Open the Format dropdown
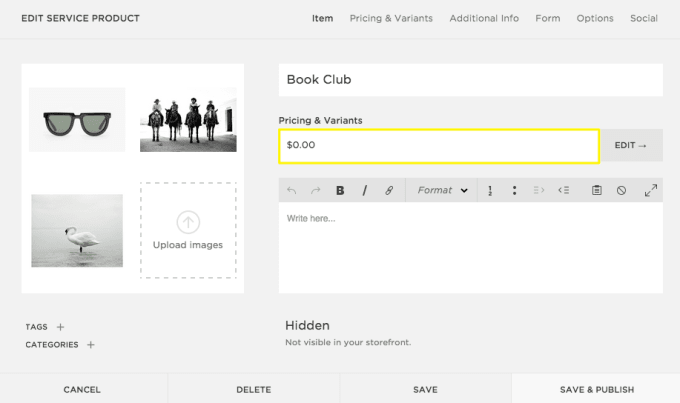The width and height of the screenshot is (680, 403). tap(442, 190)
